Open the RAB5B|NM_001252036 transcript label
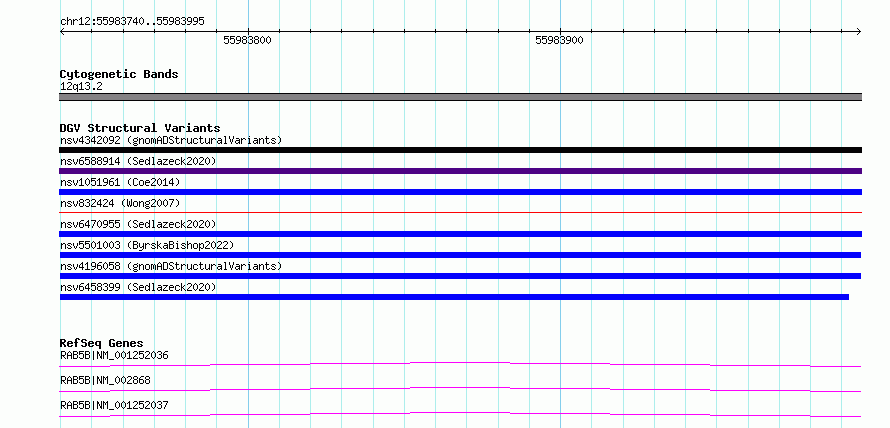 pos(114,356)
